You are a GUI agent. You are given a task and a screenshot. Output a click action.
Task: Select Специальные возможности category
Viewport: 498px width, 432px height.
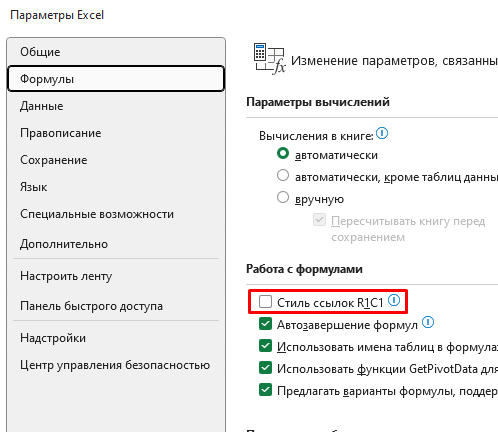116,214
